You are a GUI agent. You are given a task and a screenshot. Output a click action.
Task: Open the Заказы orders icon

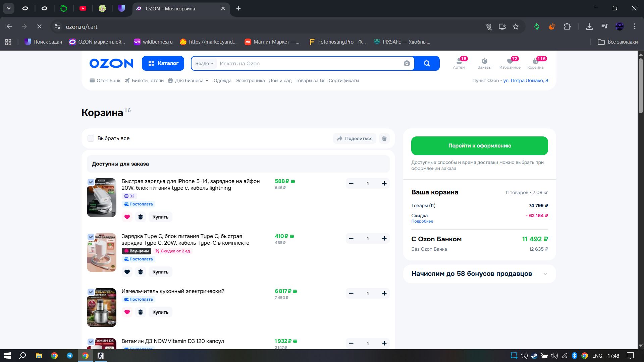click(x=484, y=63)
